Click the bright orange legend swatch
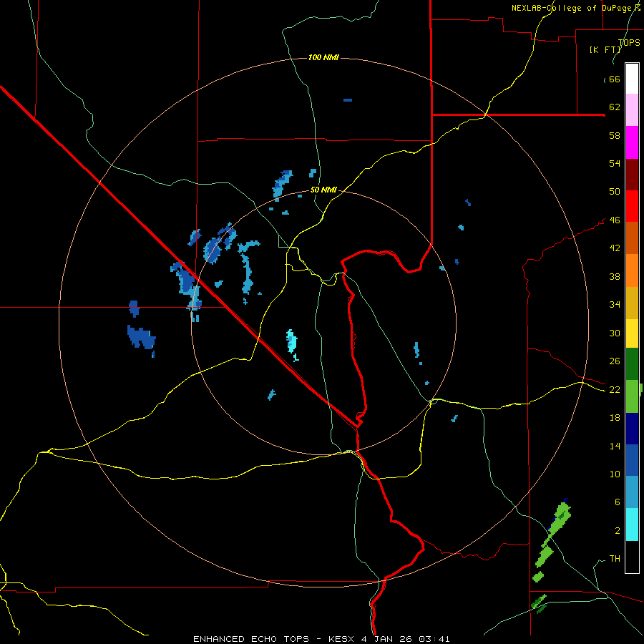This screenshot has width=644, height=644. 632,270
